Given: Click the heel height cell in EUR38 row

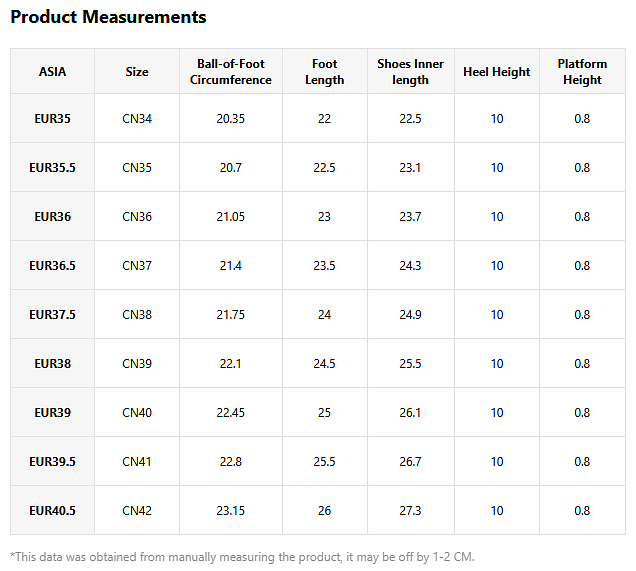Looking at the screenshot, I should pos(497,364).
